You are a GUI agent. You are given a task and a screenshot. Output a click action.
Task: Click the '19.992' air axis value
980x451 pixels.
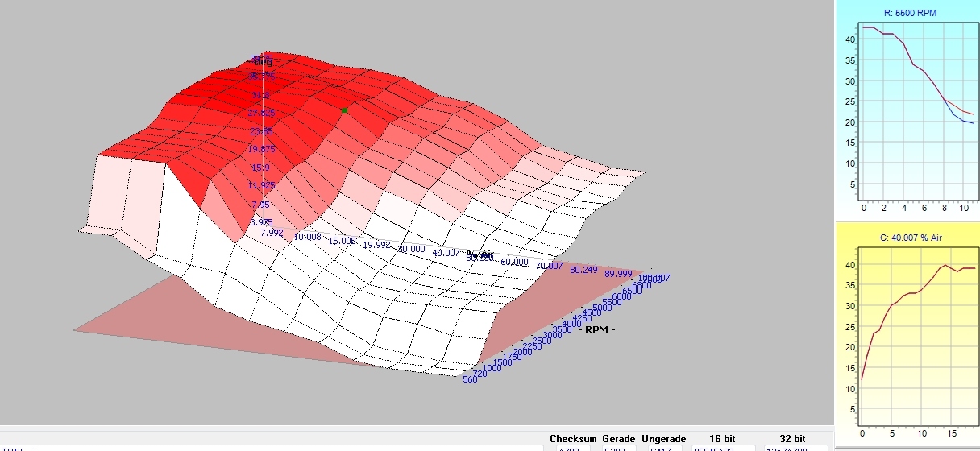tap(376, 245)
